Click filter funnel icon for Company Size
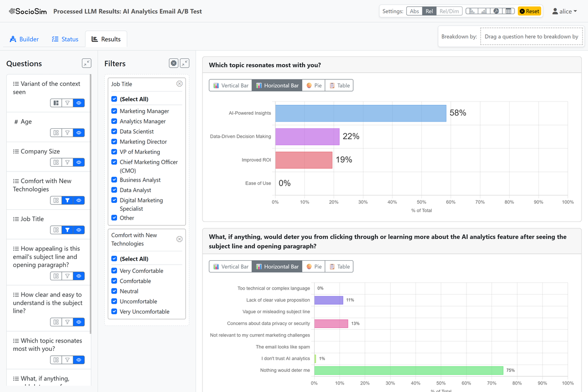The width and height of the screenshot is (588, 392). [x=67, y=162]
